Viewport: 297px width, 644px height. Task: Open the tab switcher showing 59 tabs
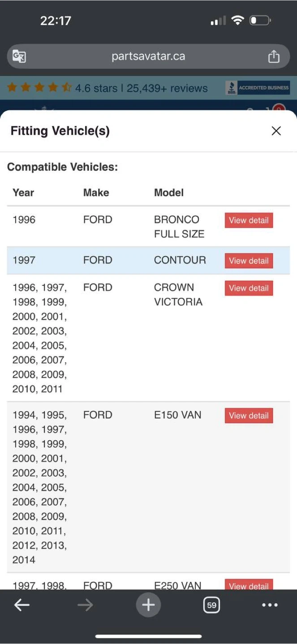[211, 605]
